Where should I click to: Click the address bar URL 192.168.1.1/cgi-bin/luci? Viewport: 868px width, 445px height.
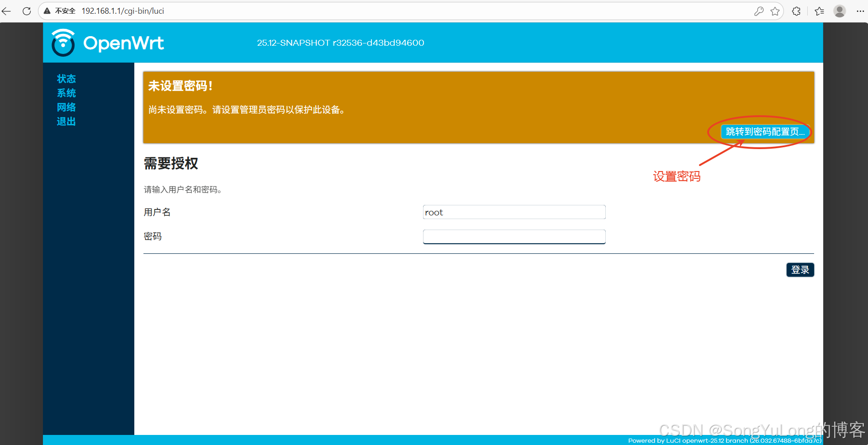123,11
